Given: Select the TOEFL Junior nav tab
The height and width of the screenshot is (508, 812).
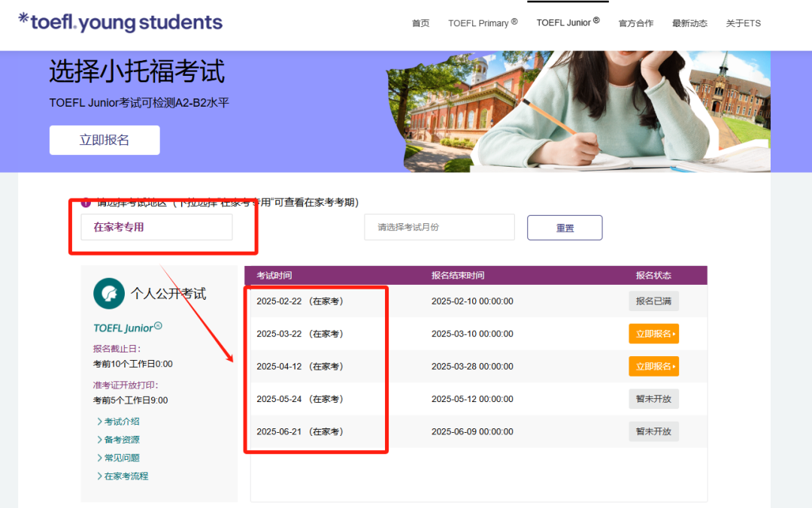Looking at the screenshot, I should pos(568,23).
